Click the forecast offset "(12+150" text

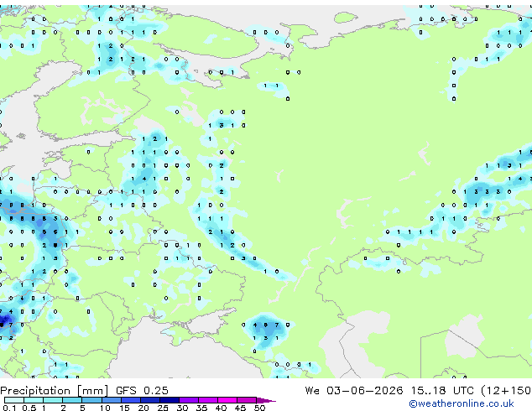(506, 391)
